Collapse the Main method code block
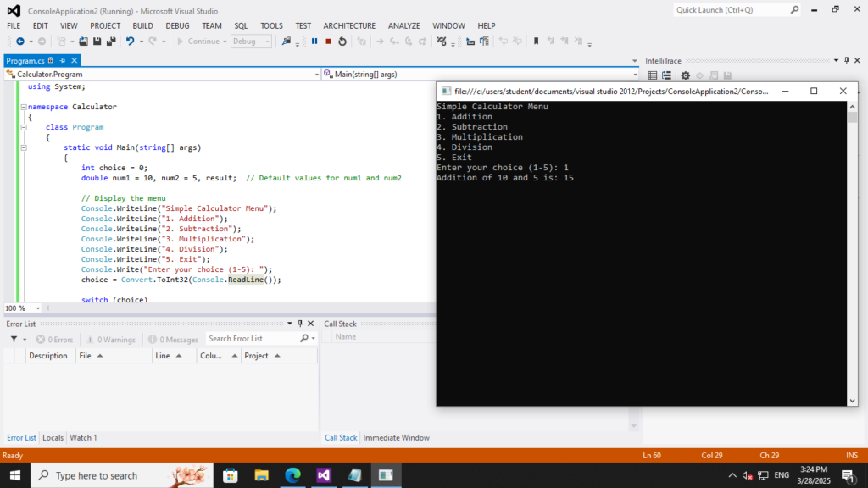868x488 pixels. point(24,147)
